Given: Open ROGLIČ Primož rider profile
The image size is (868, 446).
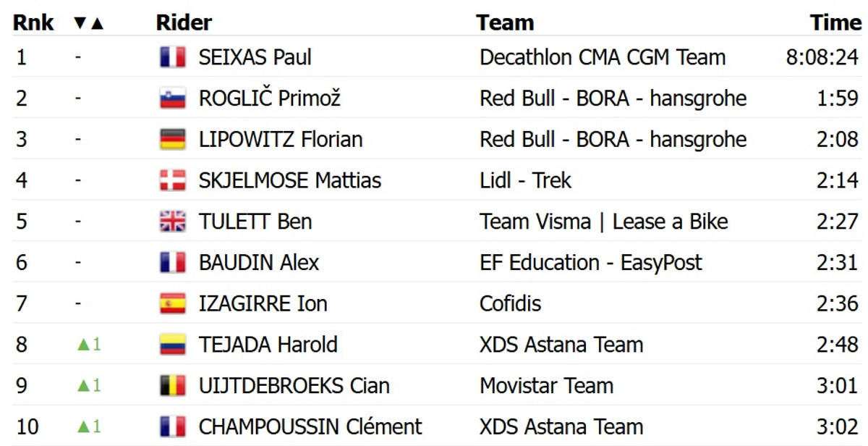Looking at the screenshot, I should (269, 98).
